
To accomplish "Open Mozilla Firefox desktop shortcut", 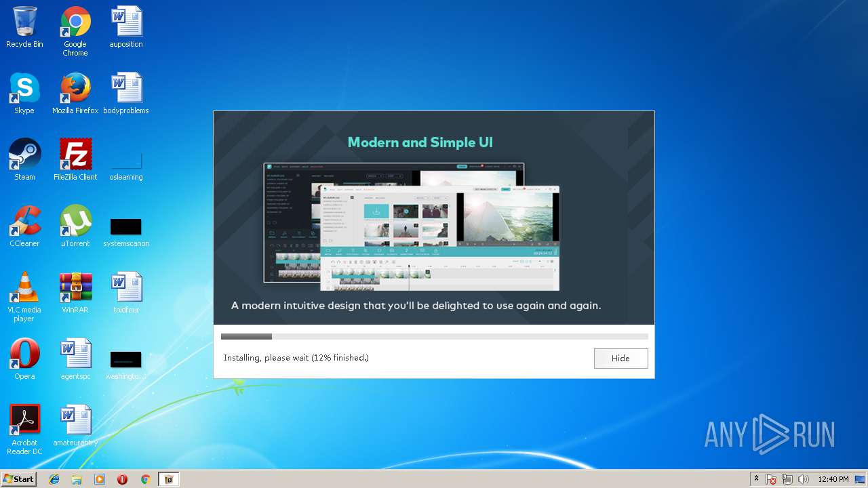I will click(x=75, y=94).
